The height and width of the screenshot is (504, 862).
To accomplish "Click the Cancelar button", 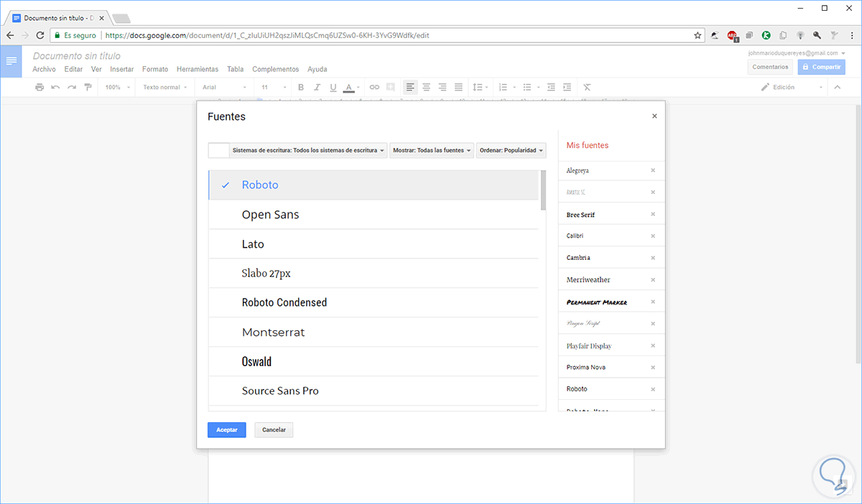I will click(x=274, y=430).
